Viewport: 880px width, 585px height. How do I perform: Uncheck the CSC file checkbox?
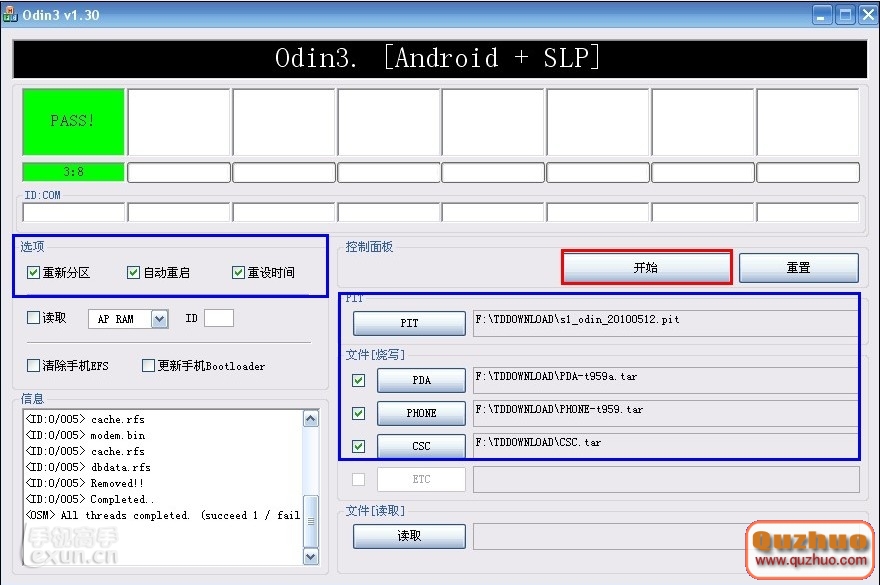[x=358, y=446]
